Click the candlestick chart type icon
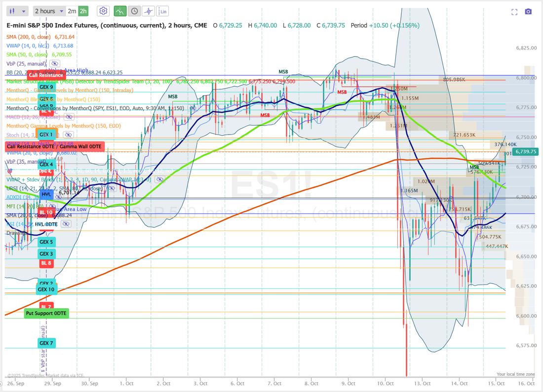The image size is (543, 392). coord(13,11)
